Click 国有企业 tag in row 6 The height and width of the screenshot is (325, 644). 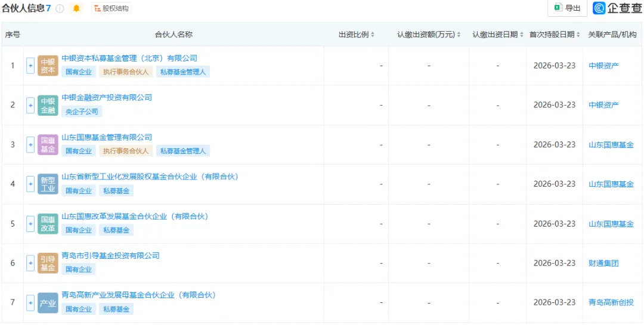pyautogui.click(x=79, y=270)
